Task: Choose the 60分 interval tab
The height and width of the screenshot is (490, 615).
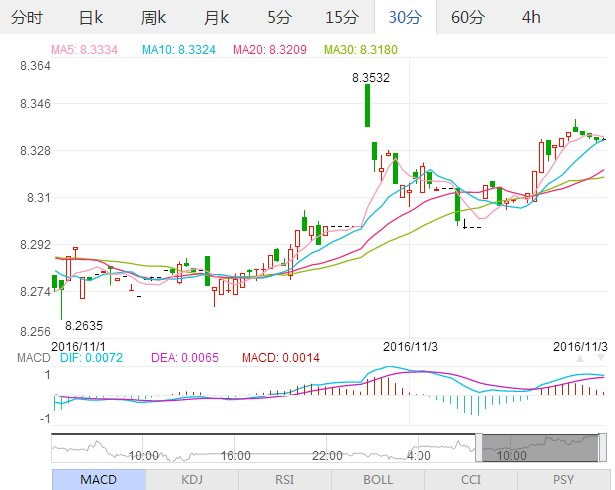Action: (468, 17)
